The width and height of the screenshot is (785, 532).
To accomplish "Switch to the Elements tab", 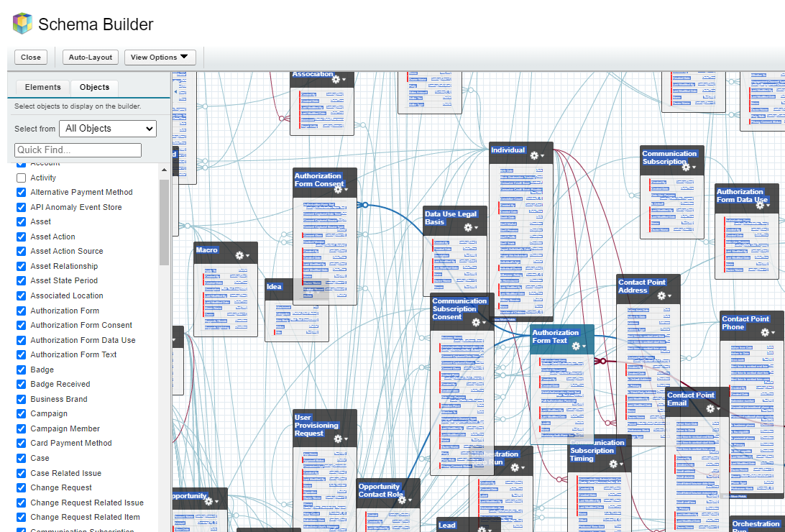I will pyautogui.click(x=43, y=87).
